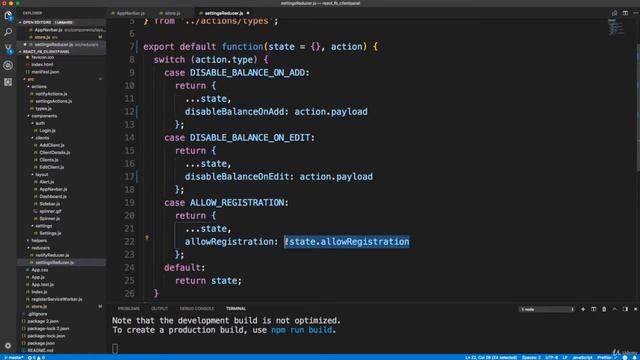Move the panel position using its icon
The height and width of the screenshot is (360, 640).
point(625,309)
